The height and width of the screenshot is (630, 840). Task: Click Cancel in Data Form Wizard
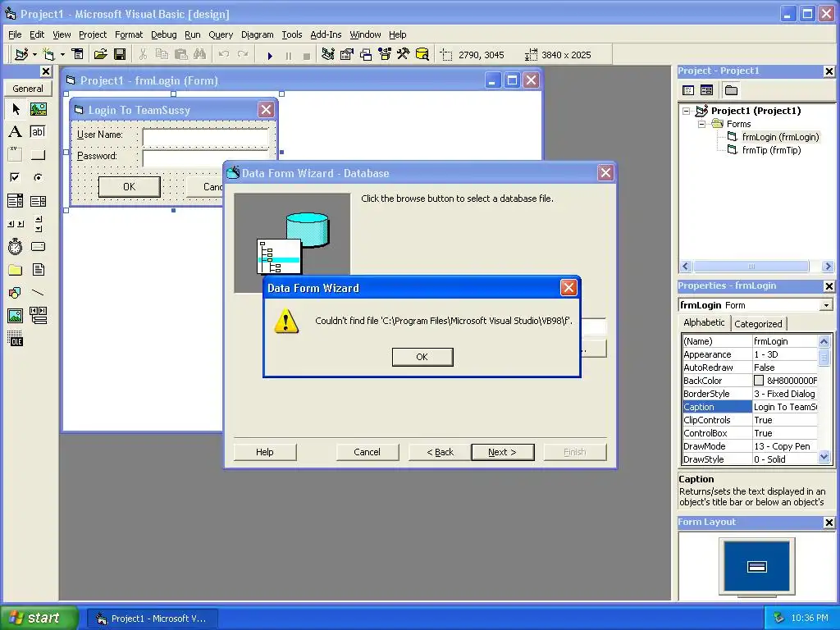(x=367, y=452)
